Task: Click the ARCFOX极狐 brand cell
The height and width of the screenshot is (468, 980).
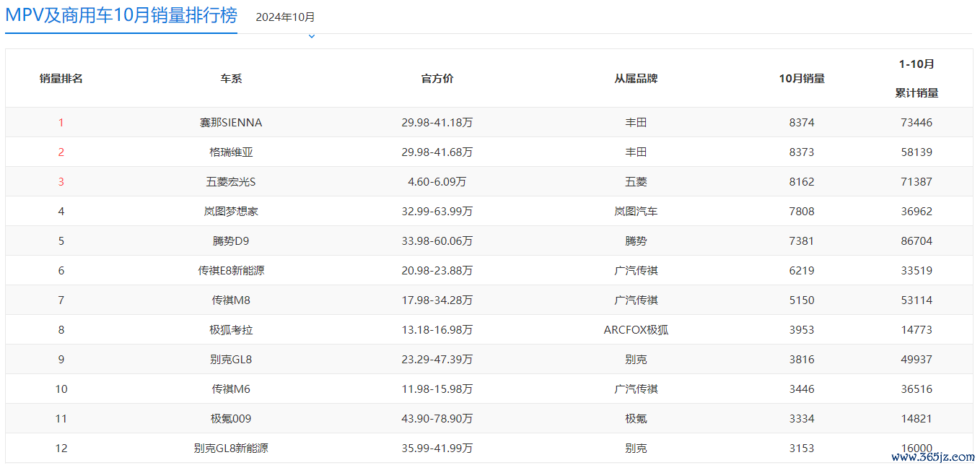Action: pyautogui.click(x=636, y=330)
